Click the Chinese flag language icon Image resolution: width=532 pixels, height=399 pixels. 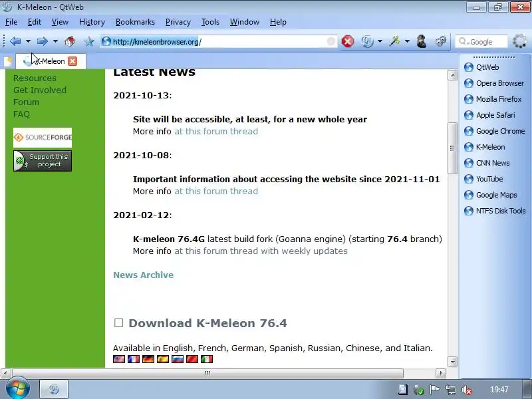pos(192,359)
